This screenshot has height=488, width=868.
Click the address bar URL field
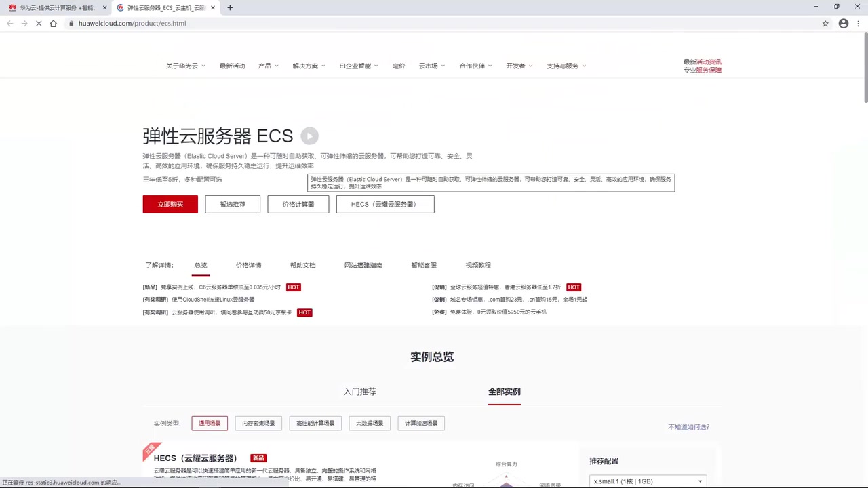[441, 23]
